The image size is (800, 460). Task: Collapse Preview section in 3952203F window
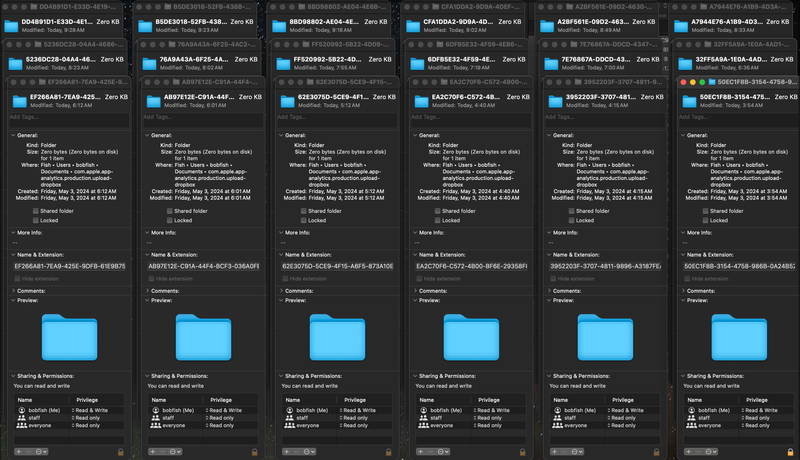549,300
